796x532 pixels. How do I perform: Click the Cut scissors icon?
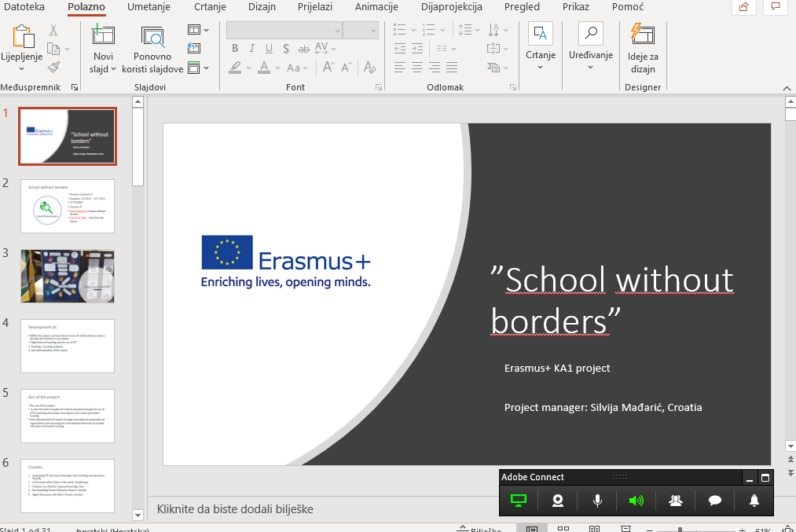(53, 30)
